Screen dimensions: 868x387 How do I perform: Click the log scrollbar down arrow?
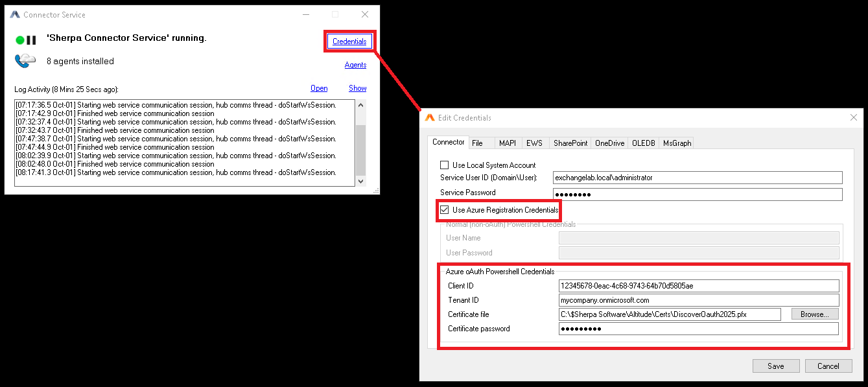tap(360, 182)
